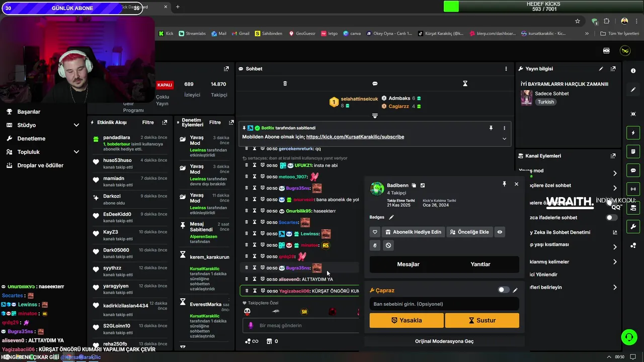
Task: Open Filtre in Etkinlik Akışı panel
Action: click(x=148, y=122)
